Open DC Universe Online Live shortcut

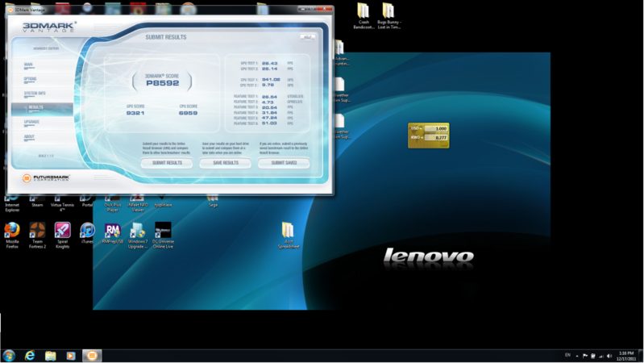click(x=163, y=236)
